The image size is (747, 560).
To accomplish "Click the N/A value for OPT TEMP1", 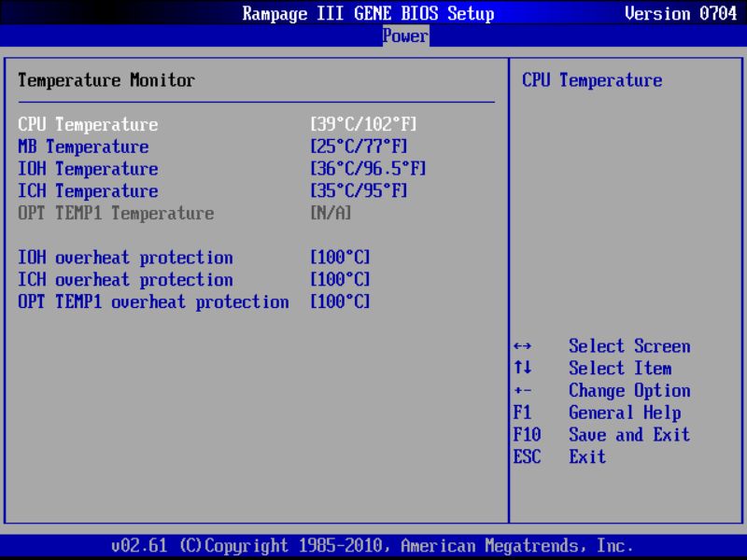I will point(331,213).
